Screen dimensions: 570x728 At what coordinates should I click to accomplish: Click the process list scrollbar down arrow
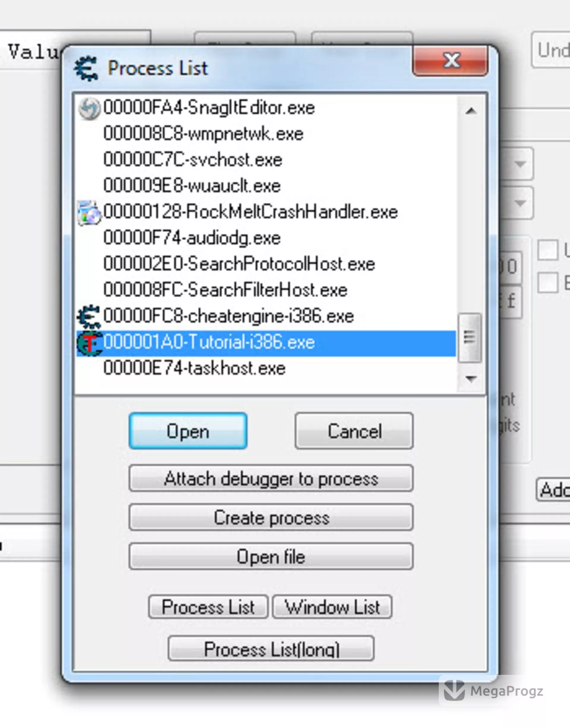[471, 379]
